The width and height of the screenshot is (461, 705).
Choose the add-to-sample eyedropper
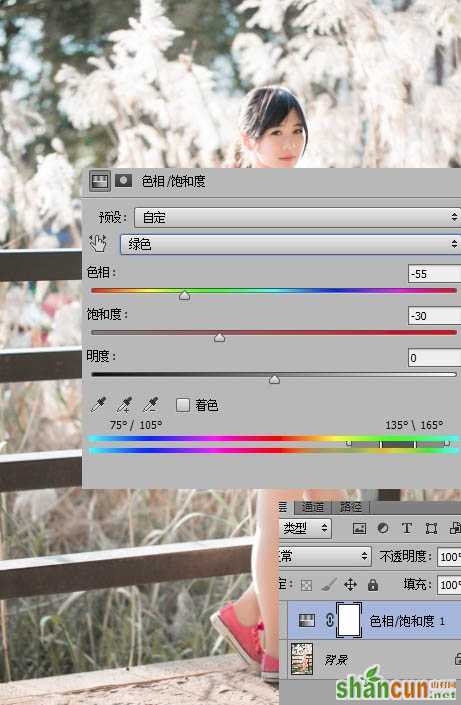tap(124, 404)
